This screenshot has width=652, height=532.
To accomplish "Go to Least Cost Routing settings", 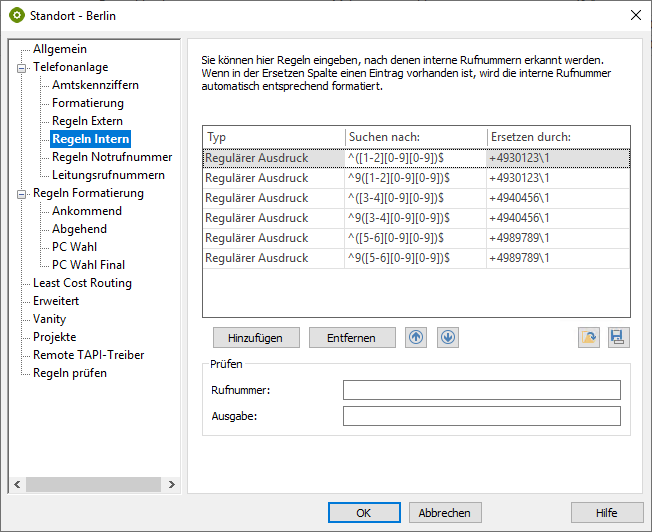I will click(82, 283).
